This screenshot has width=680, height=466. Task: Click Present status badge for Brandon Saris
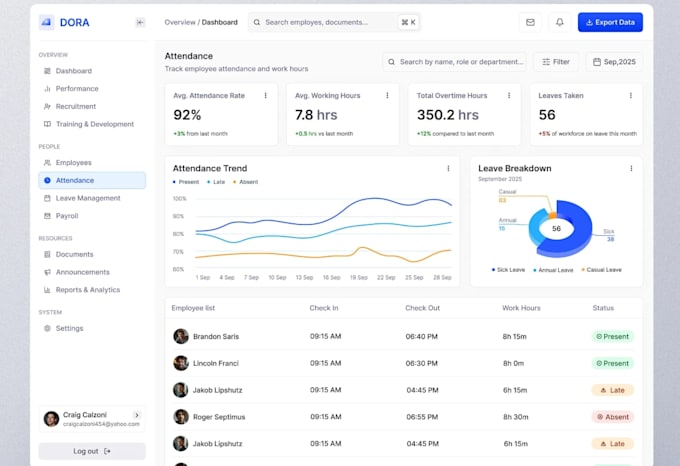pos(612,336)
